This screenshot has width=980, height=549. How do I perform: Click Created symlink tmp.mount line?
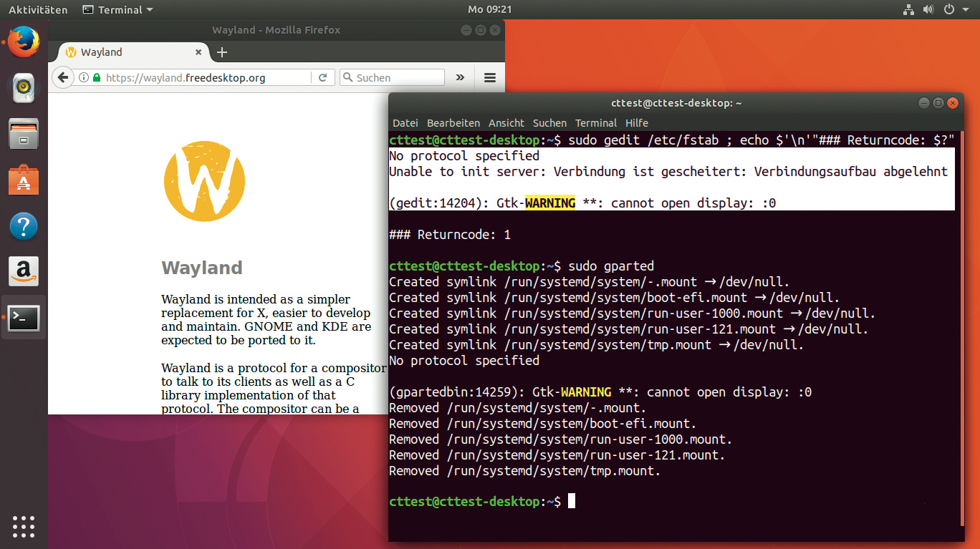[x=597, y=345]
